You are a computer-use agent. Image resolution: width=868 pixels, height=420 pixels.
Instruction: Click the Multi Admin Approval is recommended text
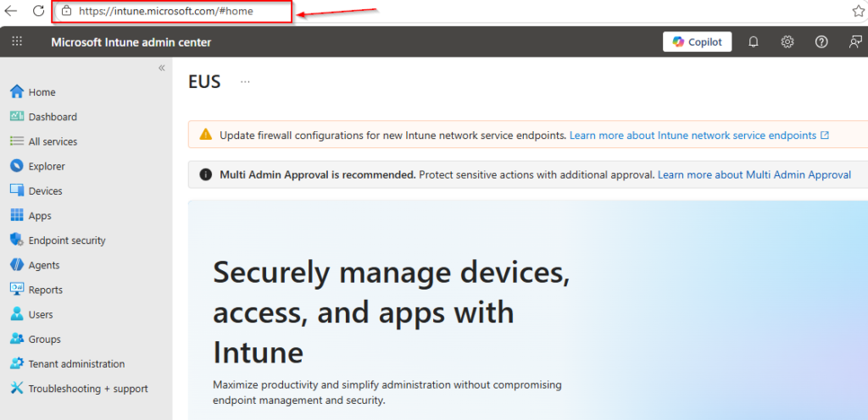coord(318,174)
